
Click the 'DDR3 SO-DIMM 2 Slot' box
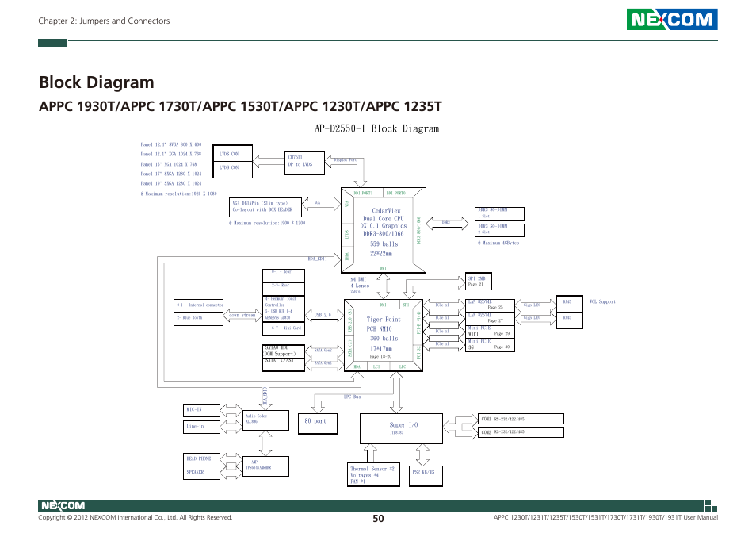pyautogui.click(x=499, y=230)
